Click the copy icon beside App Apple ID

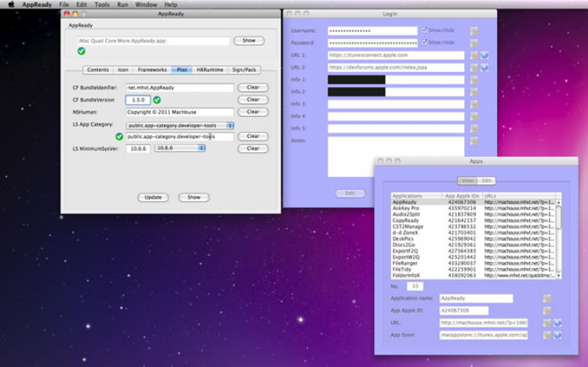click(x=546, y=311)
